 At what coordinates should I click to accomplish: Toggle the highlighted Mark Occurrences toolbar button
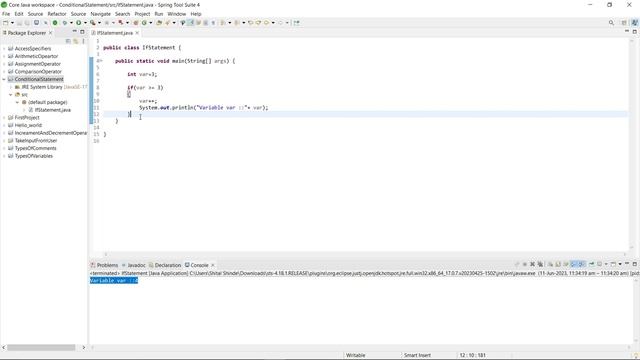[191, 23]
